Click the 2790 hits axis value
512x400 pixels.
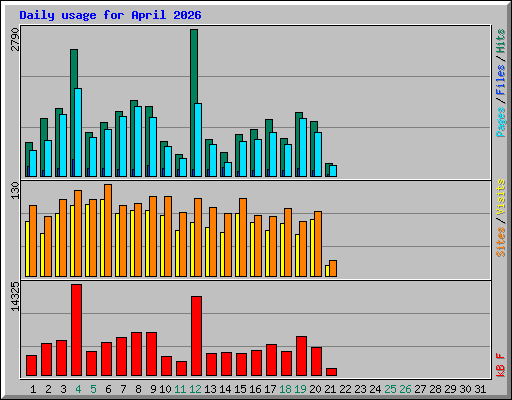pos(15,39)
